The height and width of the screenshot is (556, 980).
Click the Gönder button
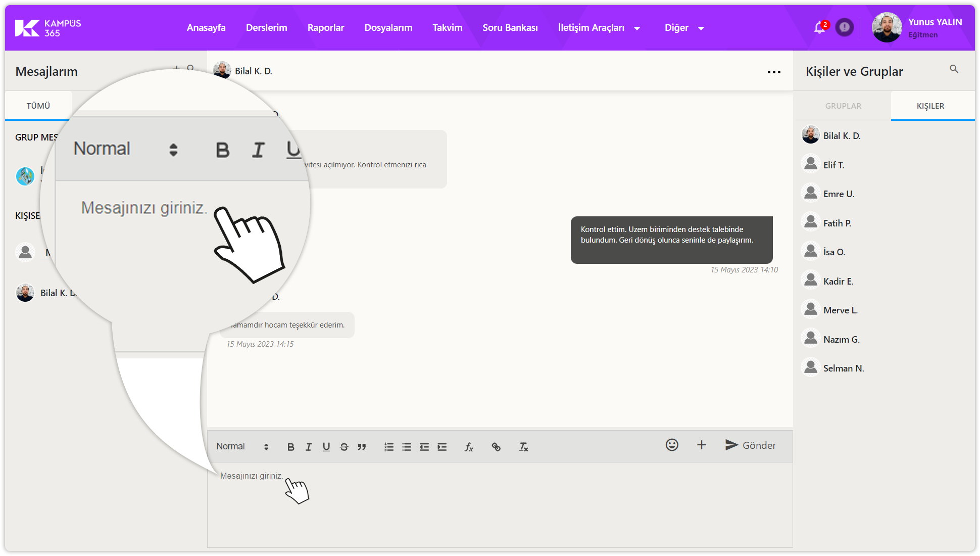click(751, 445)
